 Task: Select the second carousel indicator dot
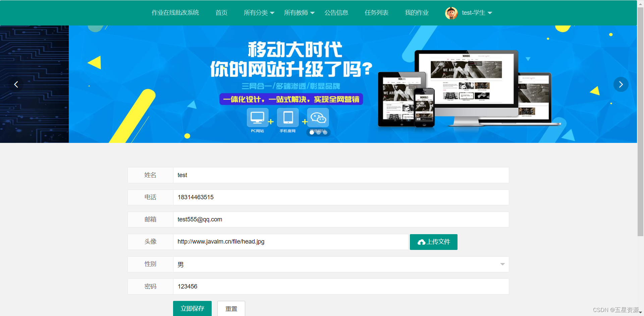coord(318,132)
